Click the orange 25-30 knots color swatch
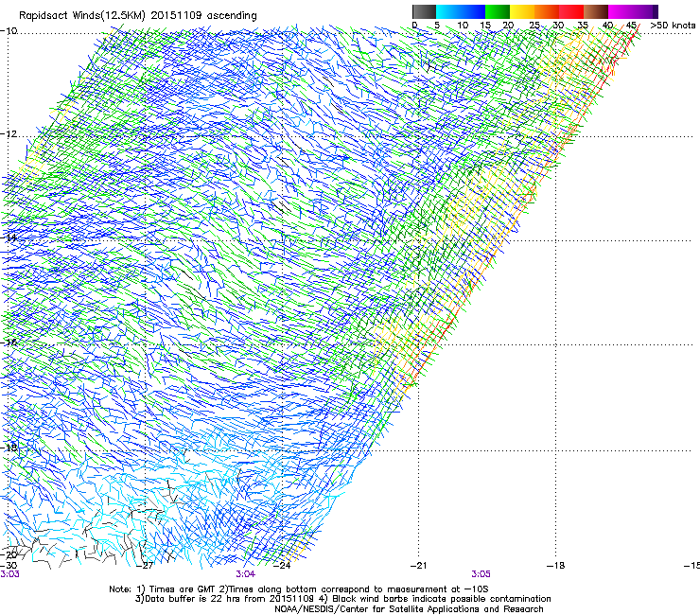700x615 pixels. click(547, 11)
